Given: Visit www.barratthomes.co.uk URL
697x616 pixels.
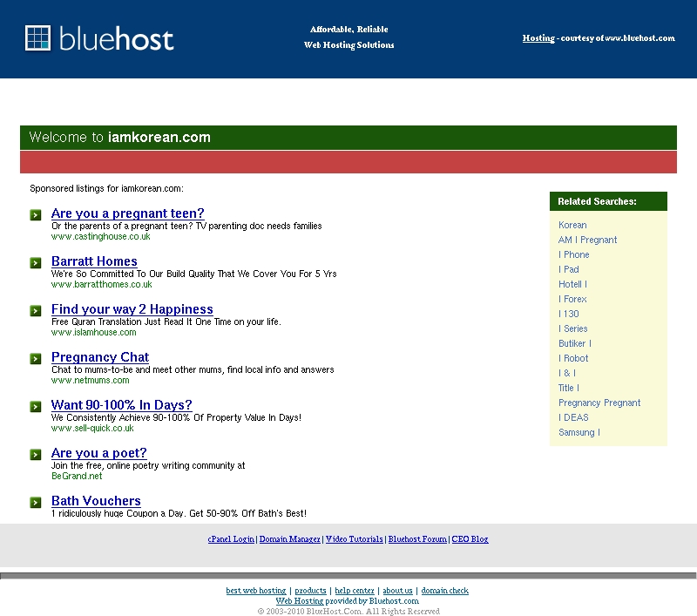Looking at the screenshot, I should (102, 284).
